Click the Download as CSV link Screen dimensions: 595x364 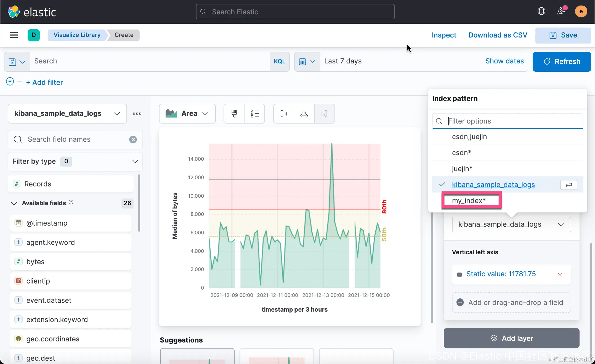[x=498, y=35]
